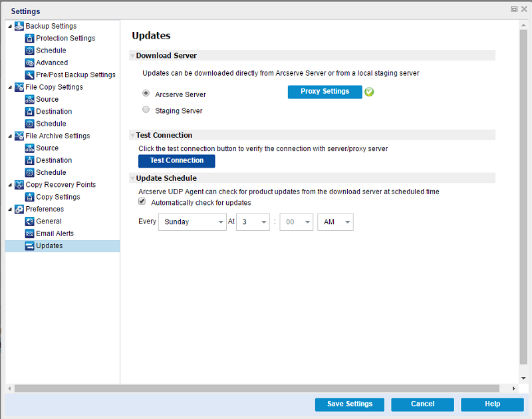
Task: Collapse the Update Schedule section
Action: [x=132, y=178]
